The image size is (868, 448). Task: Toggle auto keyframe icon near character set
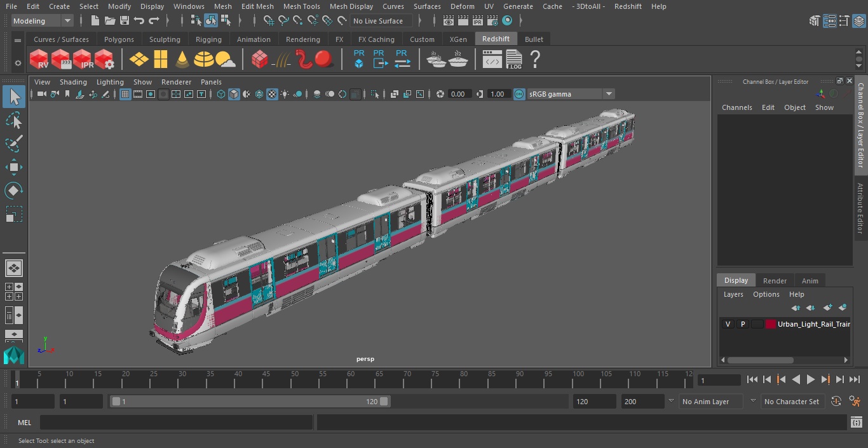836,402
